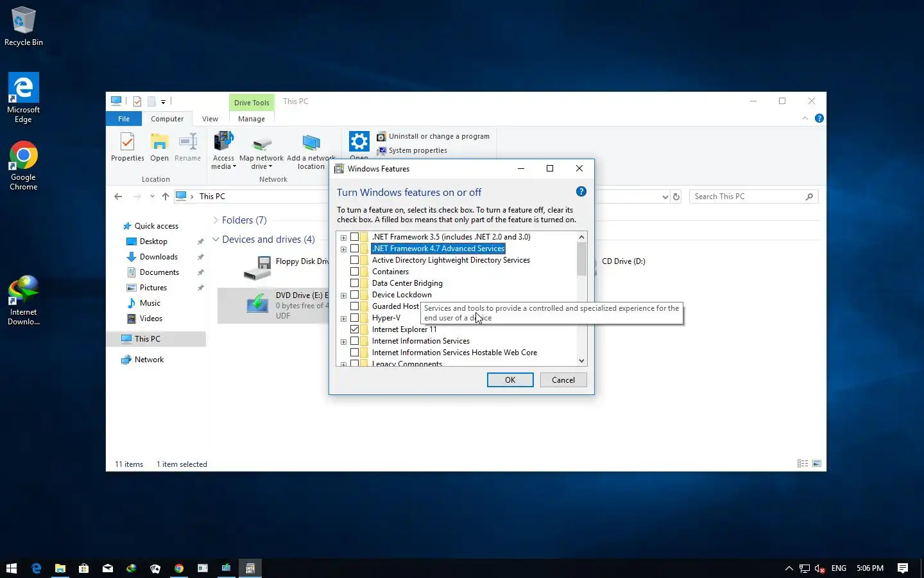The width and height of the screenshot is (924, 578).
Task: Open the Windows Start button
Action: (x=11, y=568)
